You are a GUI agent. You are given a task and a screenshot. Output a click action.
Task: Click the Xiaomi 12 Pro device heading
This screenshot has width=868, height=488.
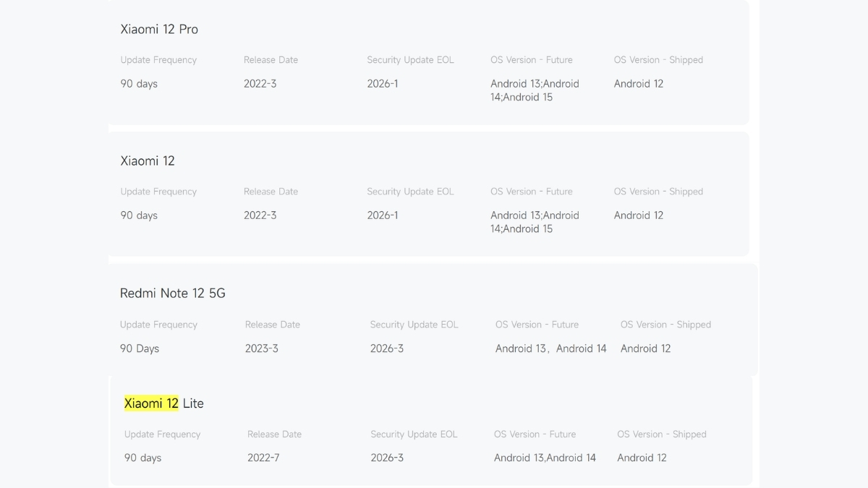click(x=159, y=30)
